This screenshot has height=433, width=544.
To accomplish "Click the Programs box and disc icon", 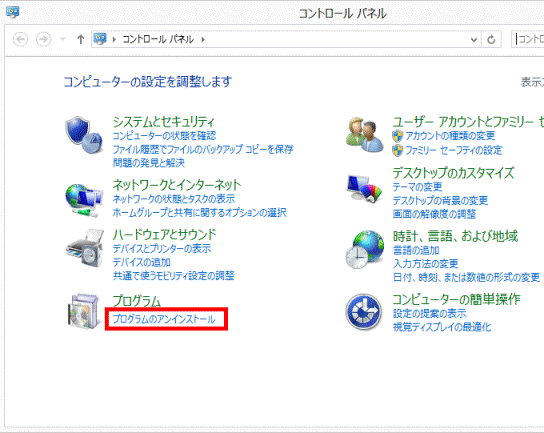I will (x=84, y=311).
